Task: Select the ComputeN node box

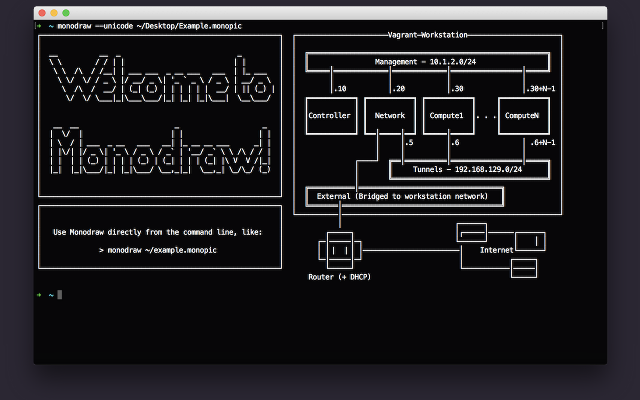Action: (x=524, y=116)
